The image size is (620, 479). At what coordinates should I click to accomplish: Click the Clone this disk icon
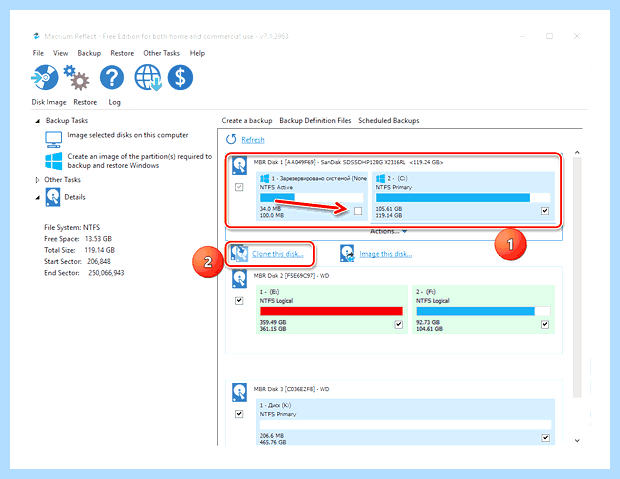click(239, 253)
